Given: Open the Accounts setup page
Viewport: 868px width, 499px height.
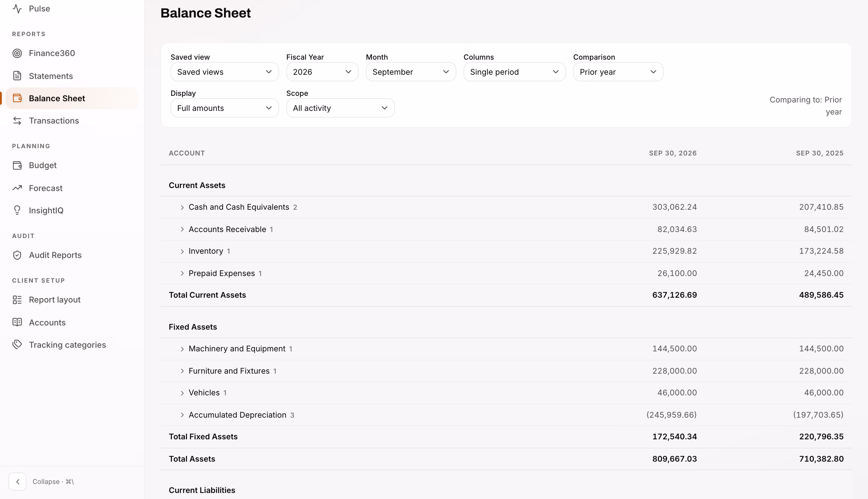Looking at the screenshot, I should 72,322.
